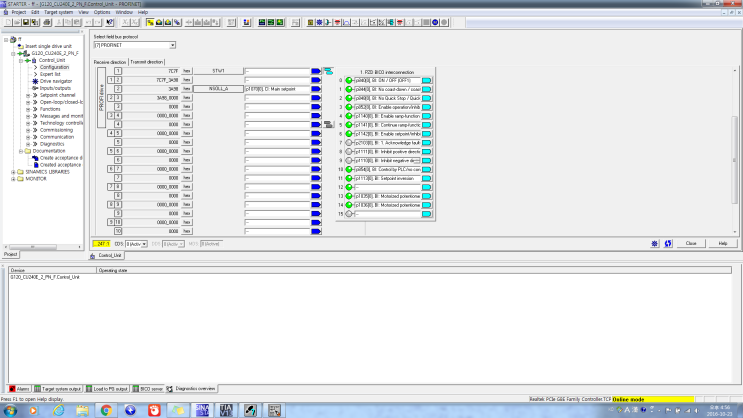Select Inputs/outputs in the tree

click(x=55, y=88)
